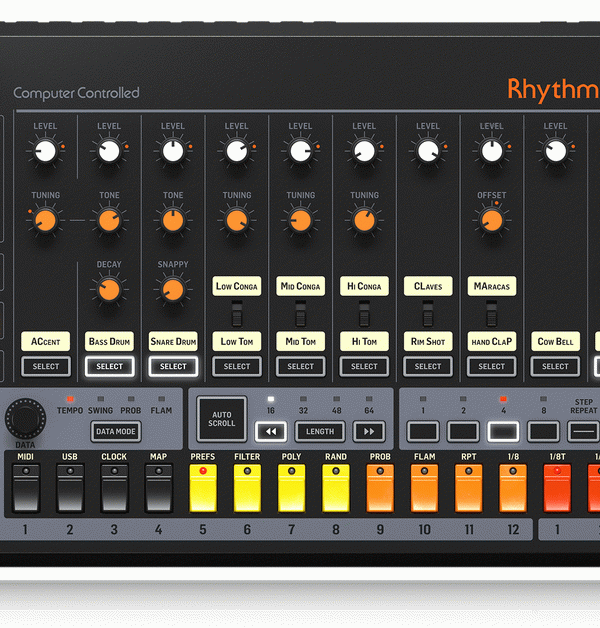Screen dimensions: 600x628
Task: Select the Hi Tom track
Action: pos(364,366)
